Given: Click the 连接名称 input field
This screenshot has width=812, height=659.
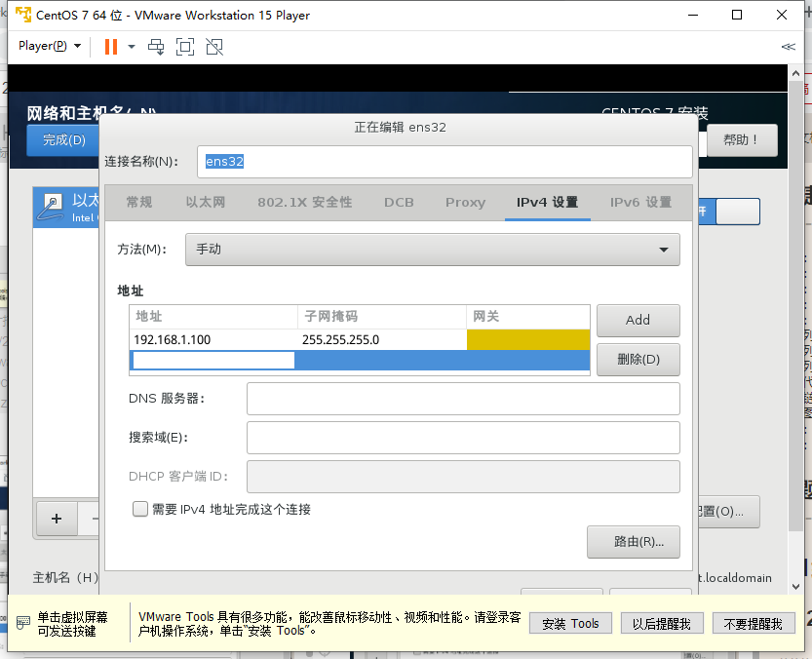Looking at the screenshot, I should click(x=445, y=162).
